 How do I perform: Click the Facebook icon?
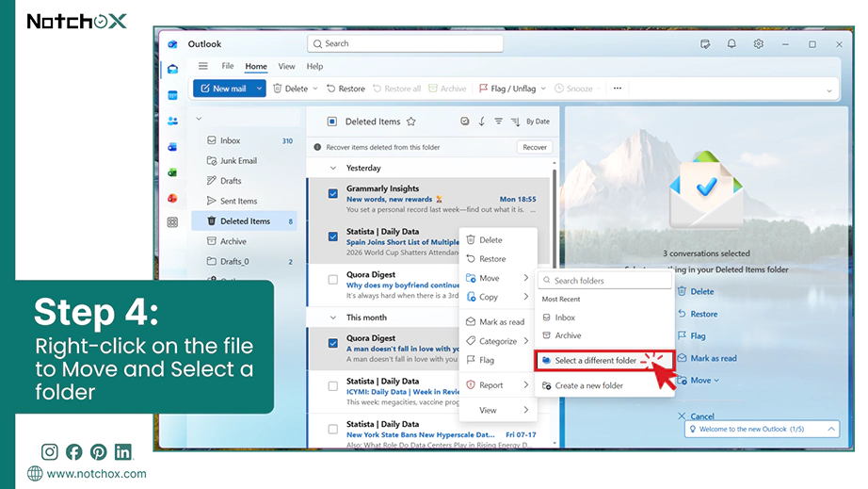tap(74, 452)
